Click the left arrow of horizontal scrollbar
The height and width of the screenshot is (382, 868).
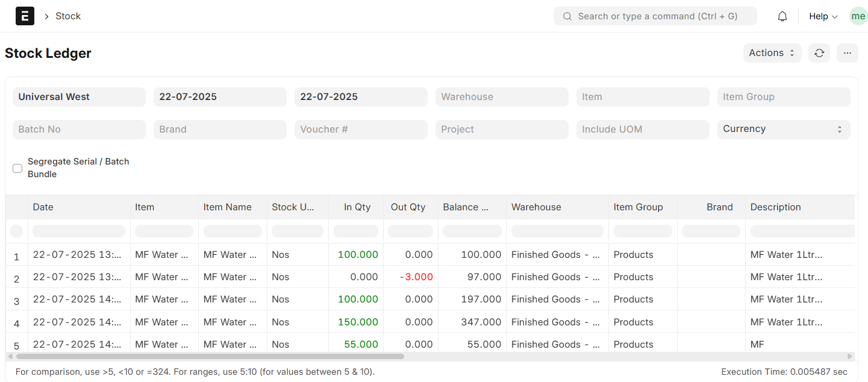(x=10, y=357)
